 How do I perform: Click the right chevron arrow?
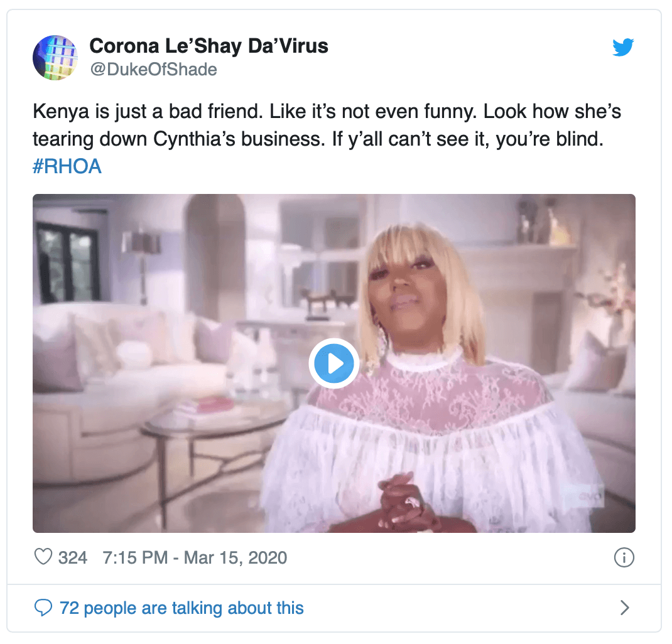pos(624,608)
